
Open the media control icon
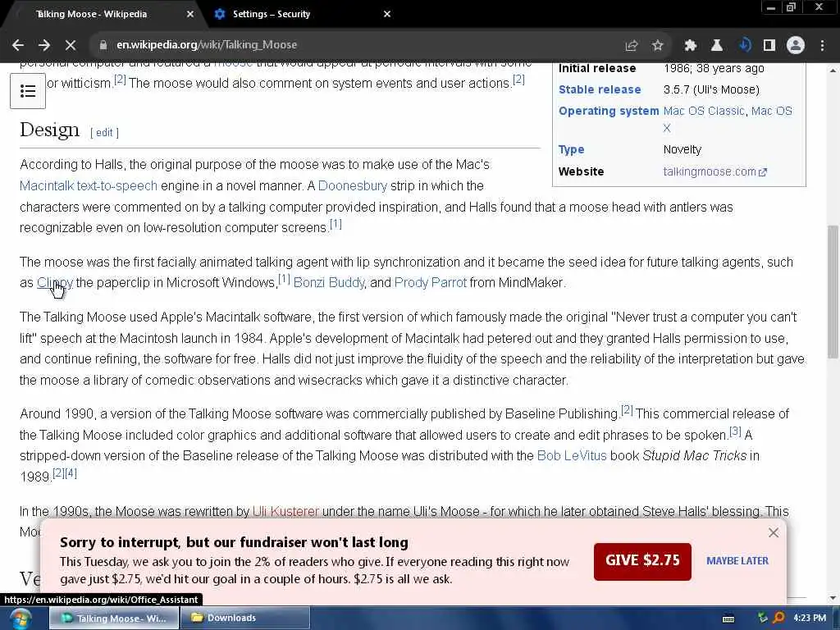click(x=744, y=46)
